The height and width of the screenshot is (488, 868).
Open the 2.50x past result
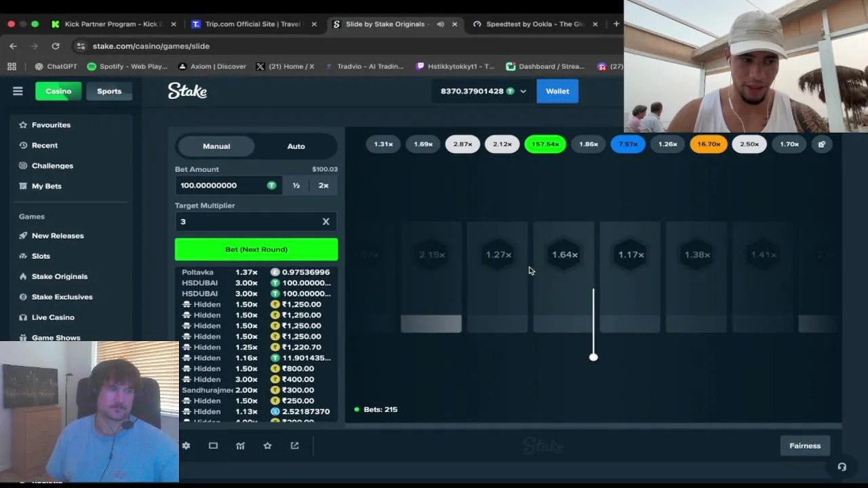pos(749,144)
